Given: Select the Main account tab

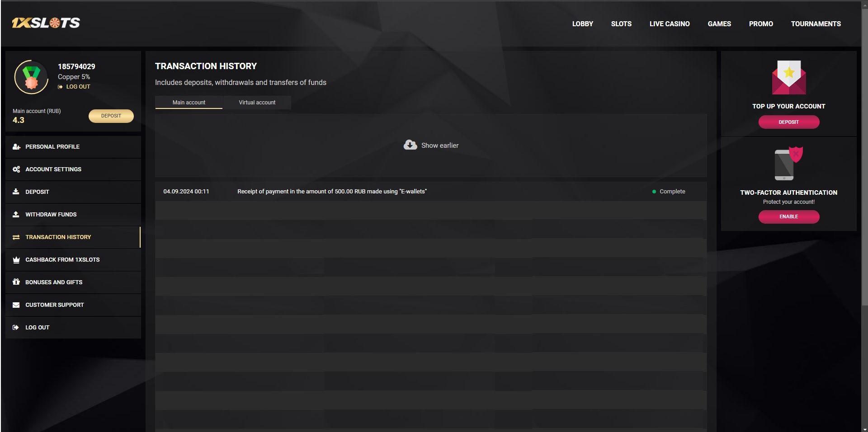Looking at the screenshot, I should pos(189,103).
